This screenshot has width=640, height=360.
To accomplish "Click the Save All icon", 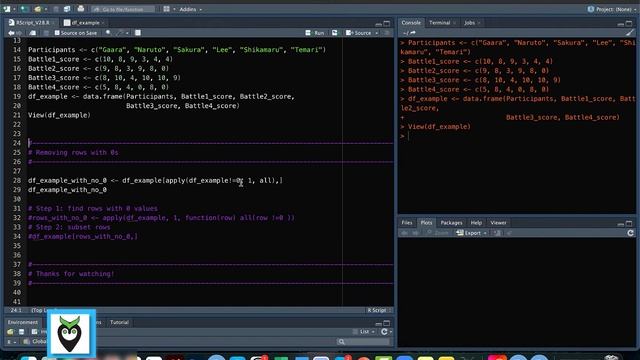I will click(67, 9).
